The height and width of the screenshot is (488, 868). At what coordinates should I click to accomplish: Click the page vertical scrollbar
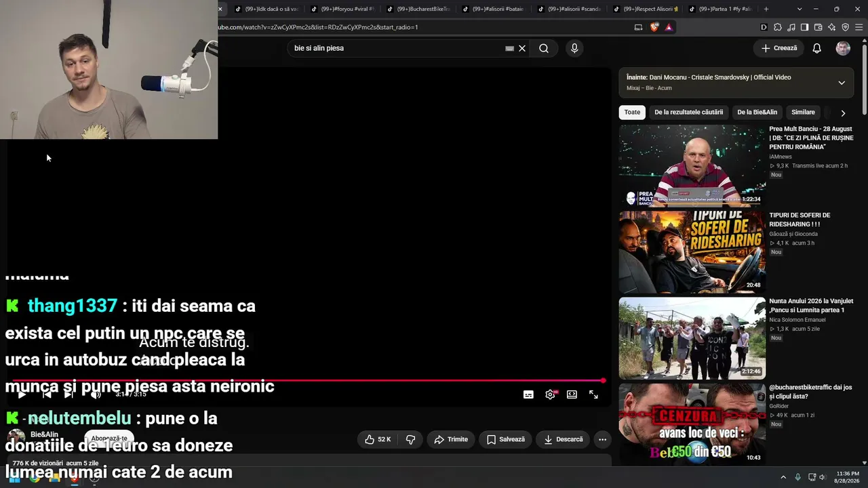click(865, 81)
